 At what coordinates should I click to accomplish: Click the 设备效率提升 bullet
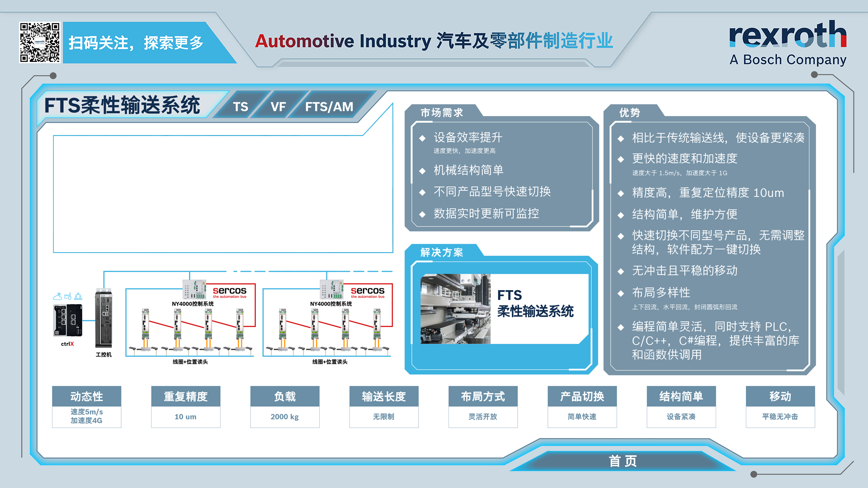[468, 137]
